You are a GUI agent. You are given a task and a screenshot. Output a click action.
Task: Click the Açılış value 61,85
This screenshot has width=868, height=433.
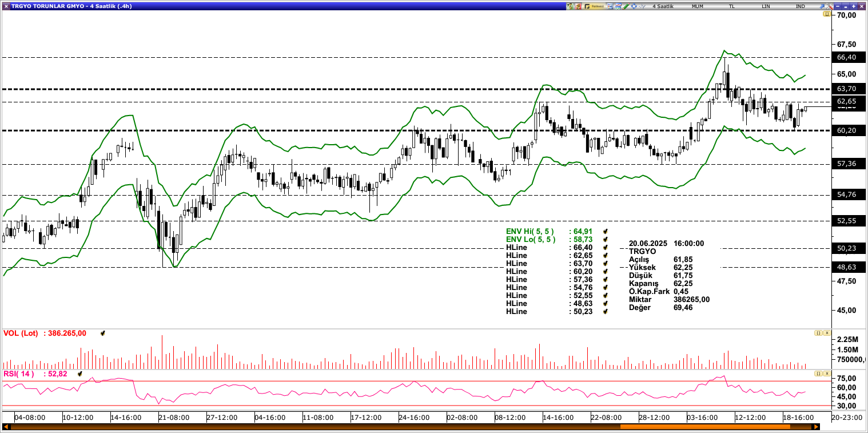683,259
